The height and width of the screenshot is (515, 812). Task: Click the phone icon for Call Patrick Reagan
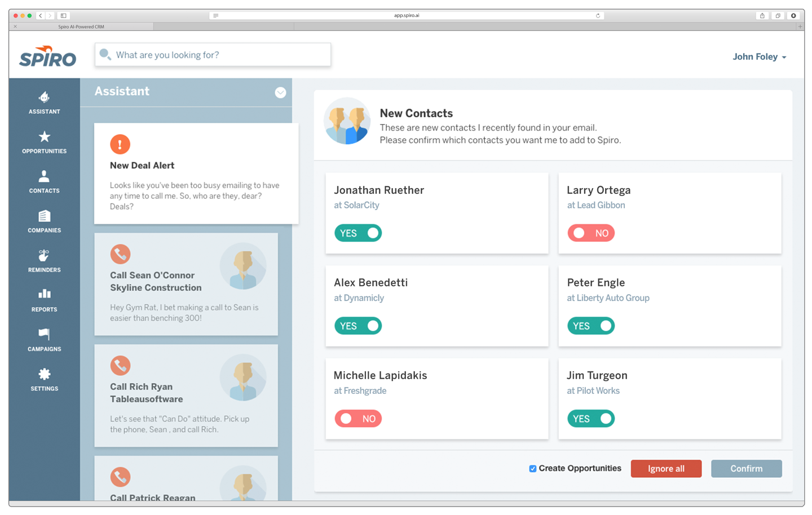(x=120, y=477)
